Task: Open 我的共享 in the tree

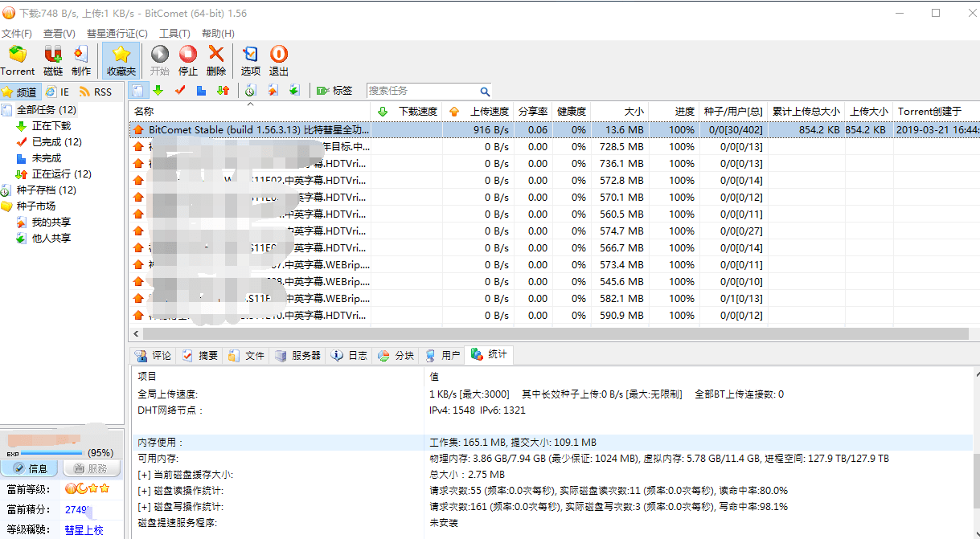Action: coord(51,223)
